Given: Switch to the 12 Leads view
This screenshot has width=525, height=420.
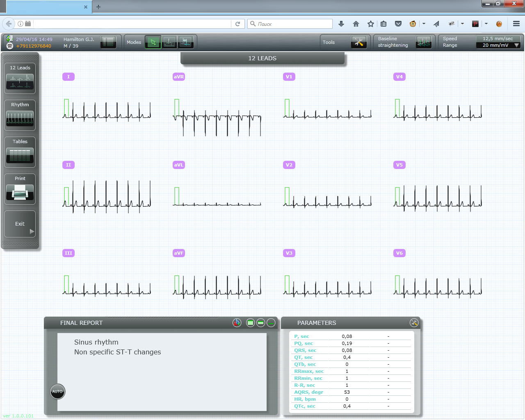Looking at the screenshot, I should coord(20,78).
